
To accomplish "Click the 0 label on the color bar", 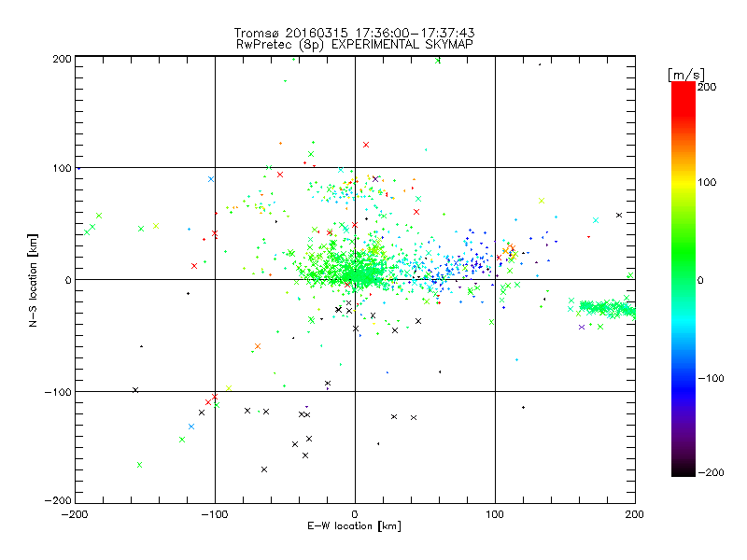I will 700,281.
